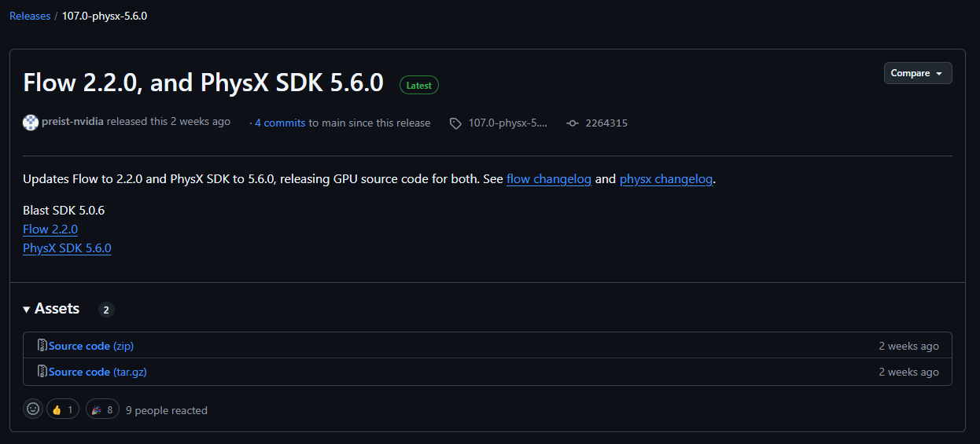The height and width of the screenshot is (444, 980).
Task: Click the zip file icon for Source code (zip)
Action: pyautogui.click(x=42, y=346)
